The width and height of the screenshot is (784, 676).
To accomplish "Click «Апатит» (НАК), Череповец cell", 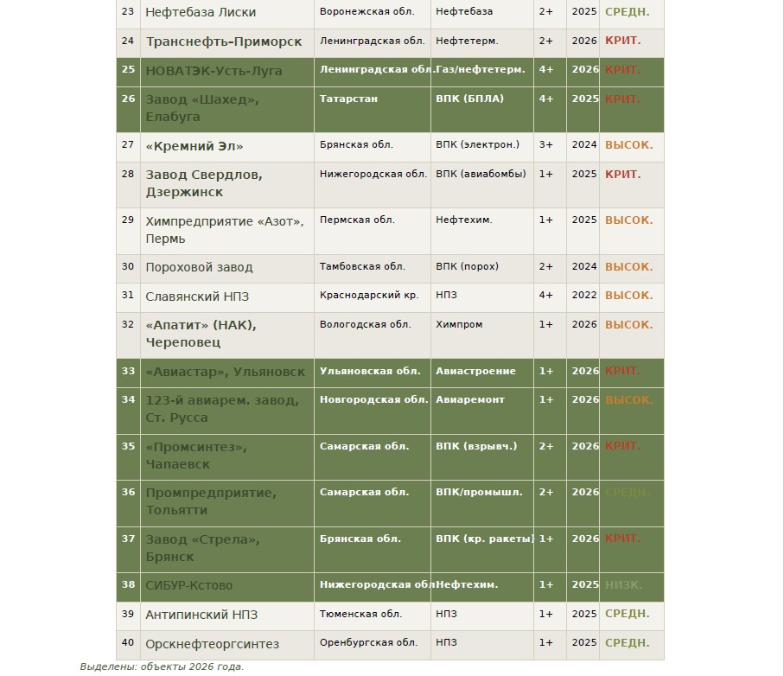I will [201, 334].
